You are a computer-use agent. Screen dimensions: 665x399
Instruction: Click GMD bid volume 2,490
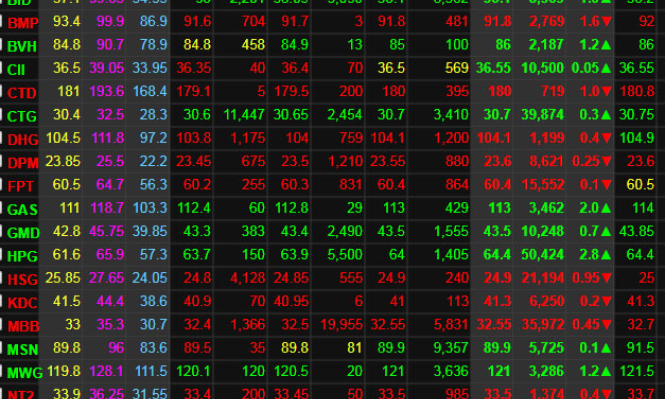pyautogui.click(x=345, y=231)
